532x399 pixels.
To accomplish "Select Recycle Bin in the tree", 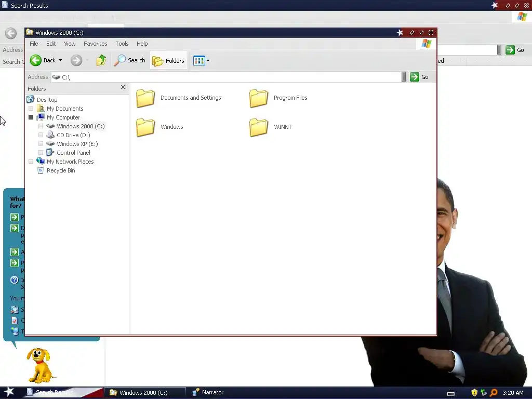I will point(61,170).
